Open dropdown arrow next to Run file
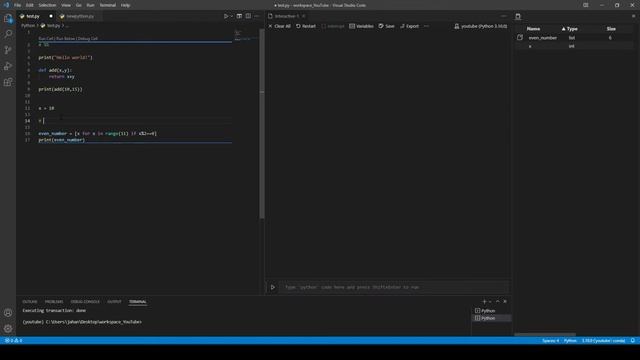The width and height of the screenshot is (640, 360). tap(231, 16)
